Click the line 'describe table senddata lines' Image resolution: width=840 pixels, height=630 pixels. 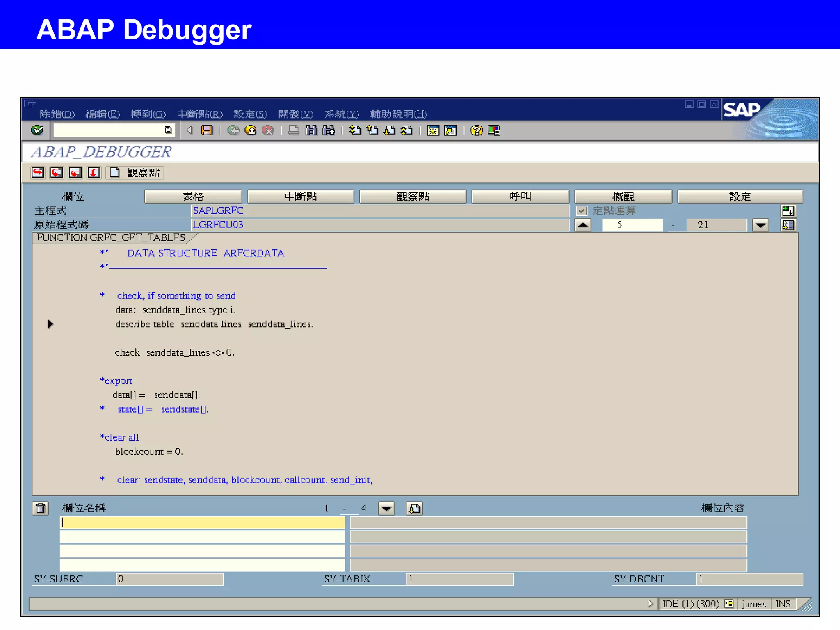(214, 324)
